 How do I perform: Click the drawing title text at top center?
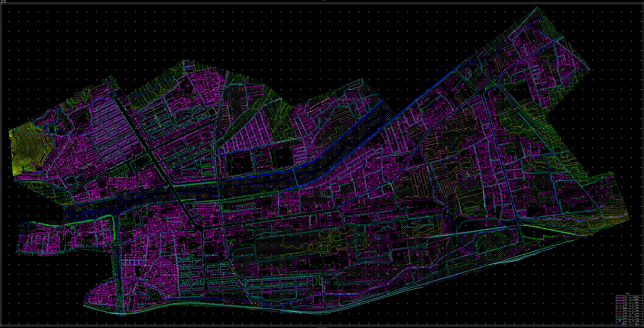click(324, 0)
